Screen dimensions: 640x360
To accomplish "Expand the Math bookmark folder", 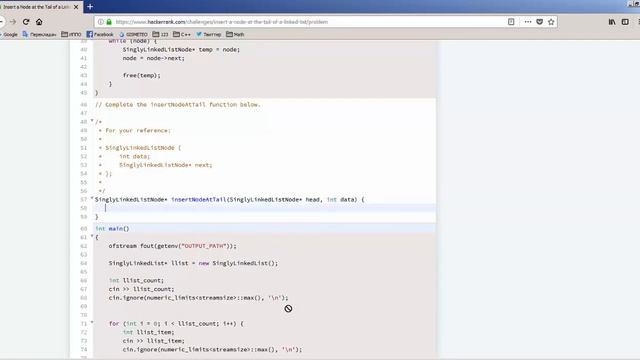I will tap(235, 35).
